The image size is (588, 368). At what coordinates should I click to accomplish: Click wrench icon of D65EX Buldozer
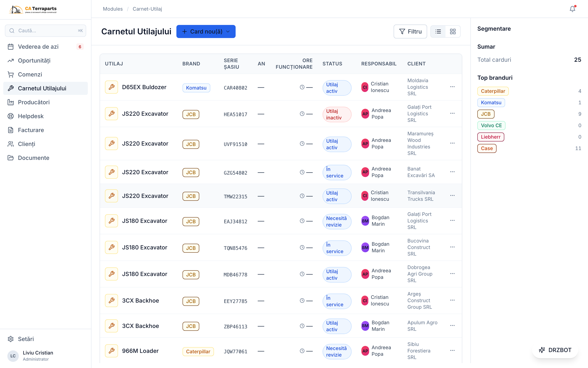(111, 87)
